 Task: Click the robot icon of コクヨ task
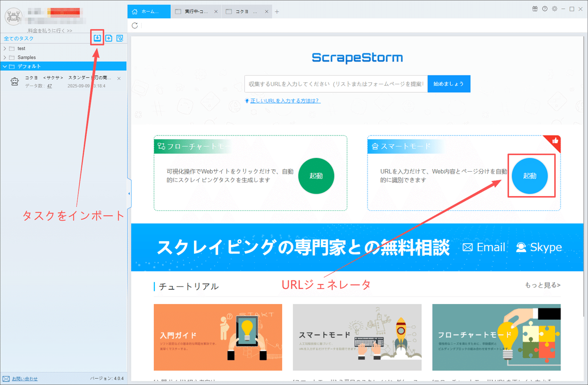tap(15, 82)
